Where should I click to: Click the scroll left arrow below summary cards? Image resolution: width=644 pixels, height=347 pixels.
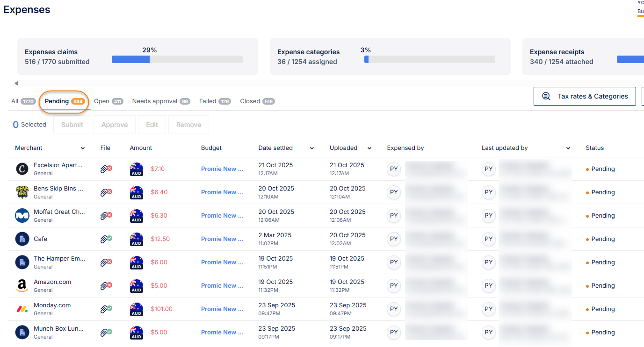click(x=16, y=84)
